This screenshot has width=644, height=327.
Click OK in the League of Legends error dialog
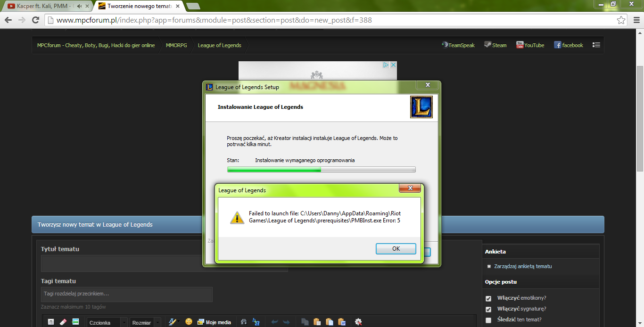tap(396, 249)
